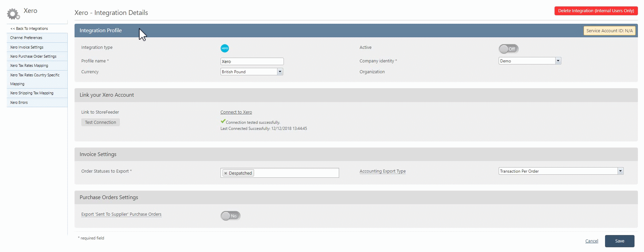This screenshot has width=644, height=252.
Task: Click 'Connection tested successfully.' message
Action: 253,122
